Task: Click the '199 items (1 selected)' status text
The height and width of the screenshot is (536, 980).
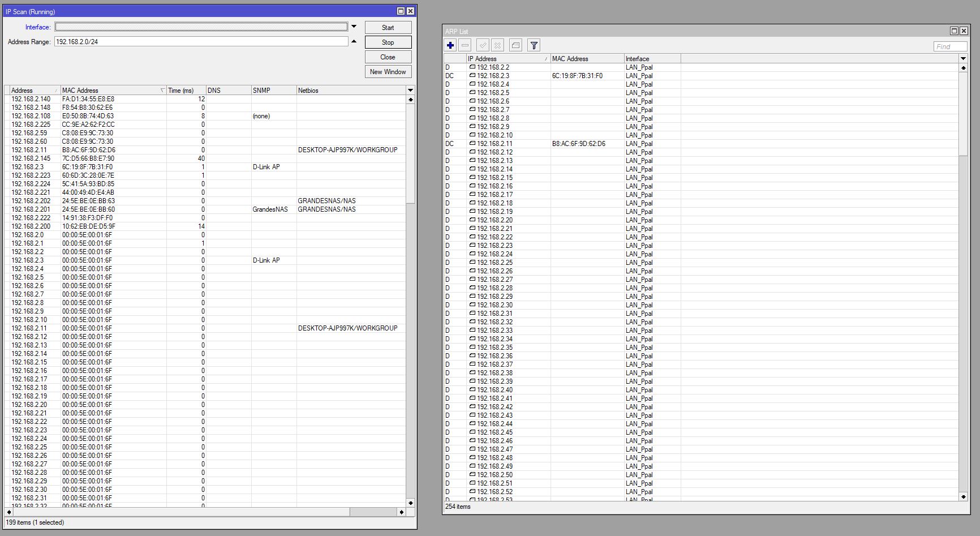Action: pos(35,522)
